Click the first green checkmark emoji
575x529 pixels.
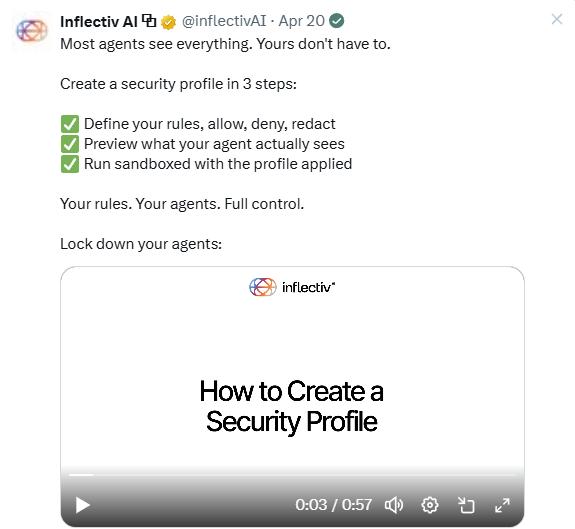point(70,124)
